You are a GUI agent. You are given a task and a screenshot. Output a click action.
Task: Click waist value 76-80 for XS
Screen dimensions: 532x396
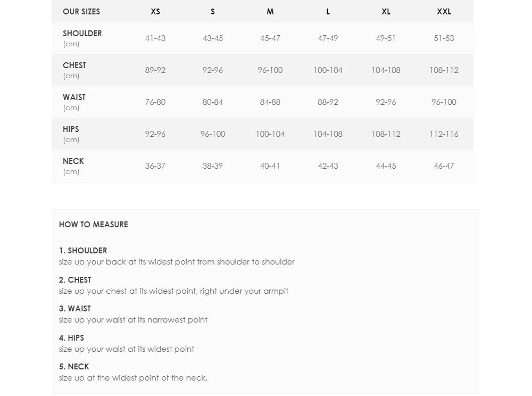(x=155, y=102)
